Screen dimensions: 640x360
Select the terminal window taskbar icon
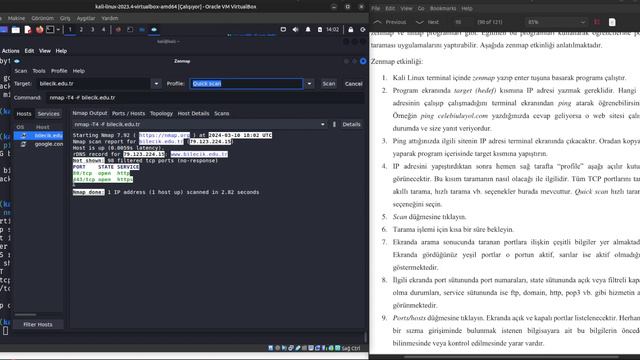(x=130, y=29)
